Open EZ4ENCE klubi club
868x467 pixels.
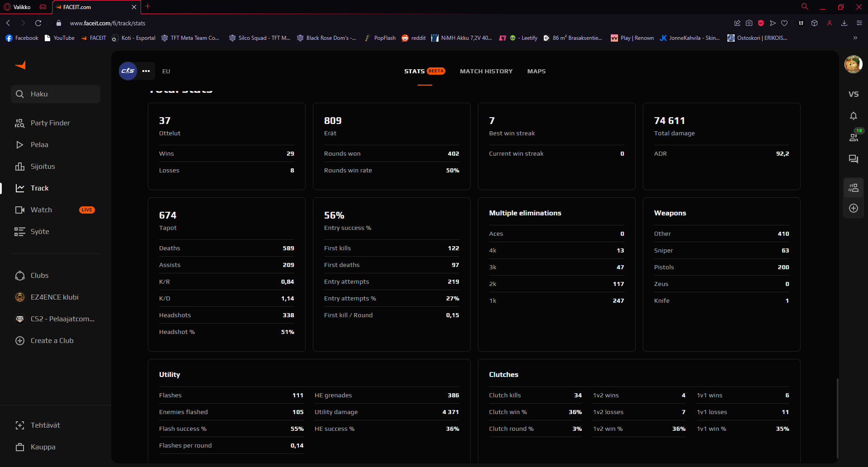click(54, 297)
